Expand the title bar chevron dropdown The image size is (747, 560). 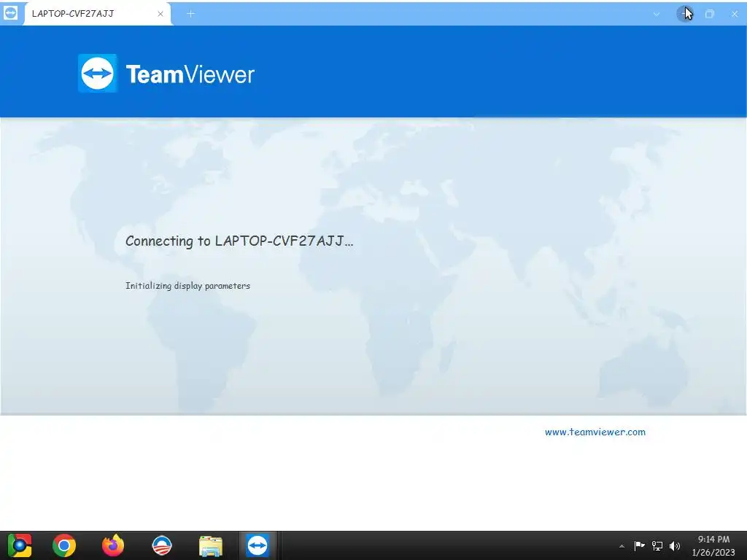coord(657,14)
